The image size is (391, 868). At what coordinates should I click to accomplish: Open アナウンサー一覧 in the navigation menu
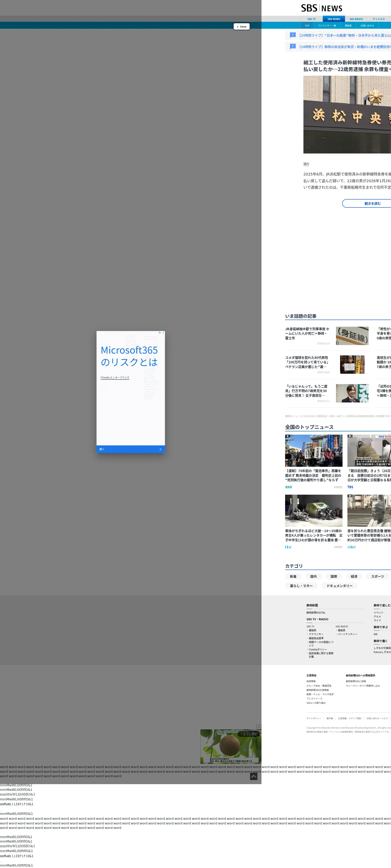tap(327, 26)
